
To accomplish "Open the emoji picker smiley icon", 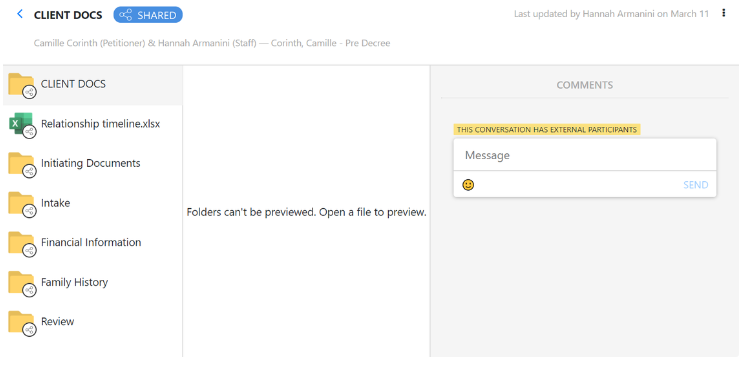I will click(x=468, y=184).
